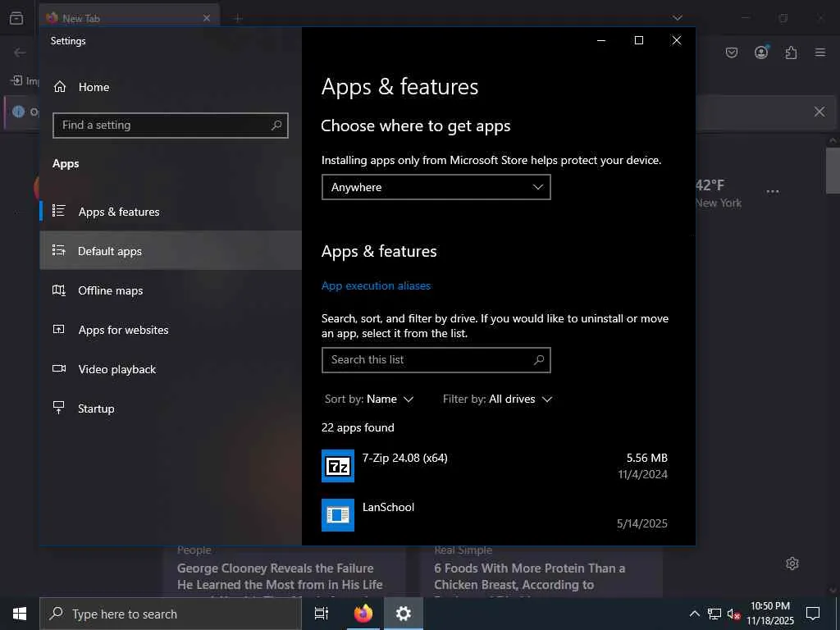Close the Firefox New Tab tab
Image resolution: width=840 pixels, height=630 pixels.
click(x=207, y=18)
